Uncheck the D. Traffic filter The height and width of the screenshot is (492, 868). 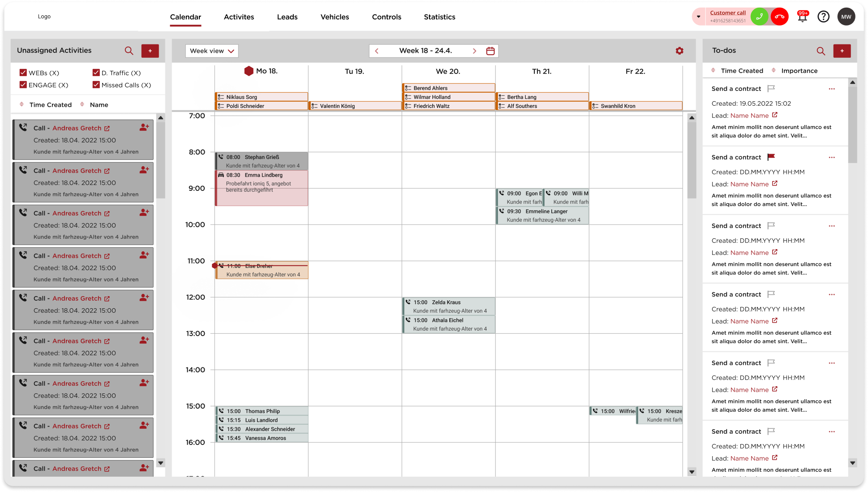pyautogui.click(x=96, y=73)
